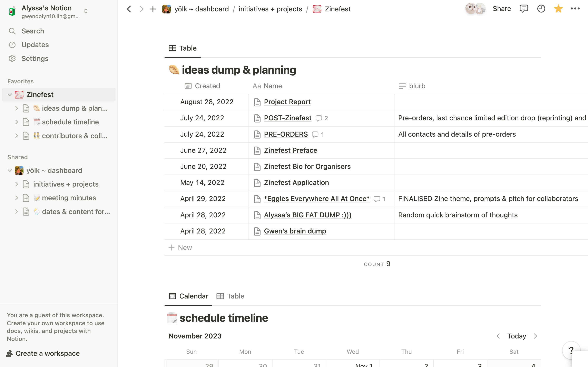Navigate to next month using arrow
The image size is (588, 367).
pyautogui.click(x=535, y=336)
